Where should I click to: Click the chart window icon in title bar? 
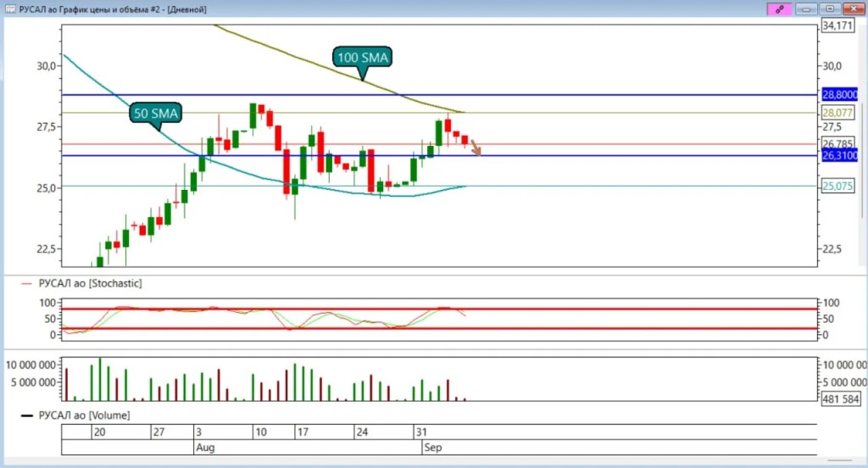coord(10,8)
